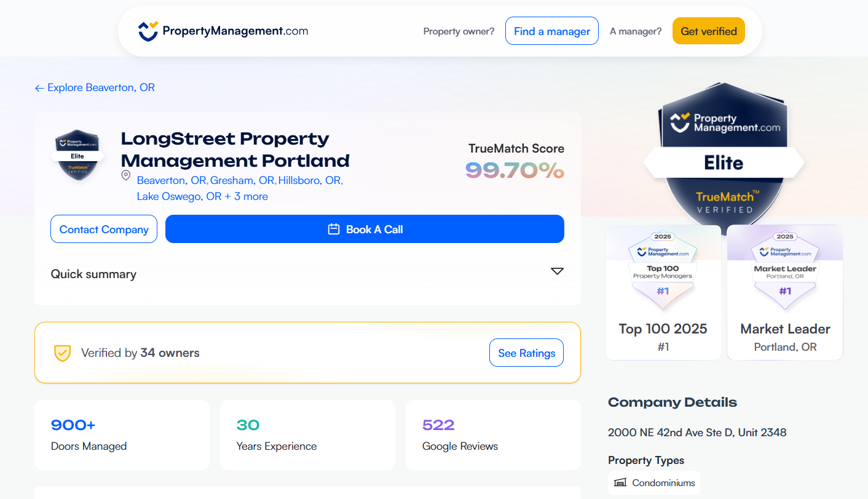Expand the + 3 more locations list
The height and width of the screenshot is (499, 868).
(246, 196)
